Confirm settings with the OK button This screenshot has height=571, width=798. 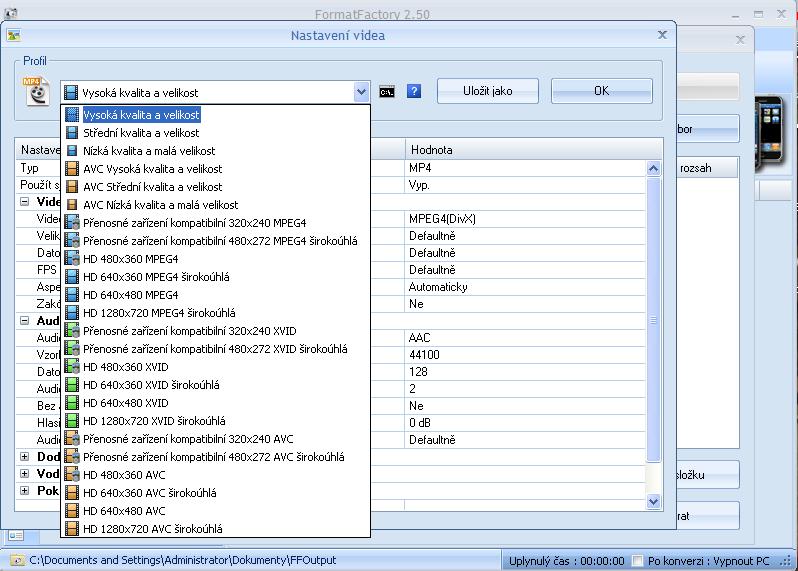coord(601,91)
